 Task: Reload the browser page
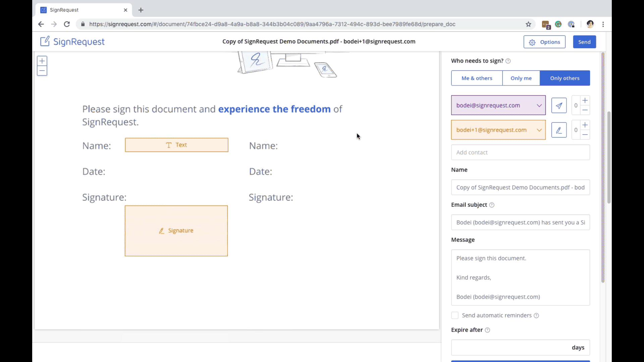pyautogui.click(x=67, y=24)
